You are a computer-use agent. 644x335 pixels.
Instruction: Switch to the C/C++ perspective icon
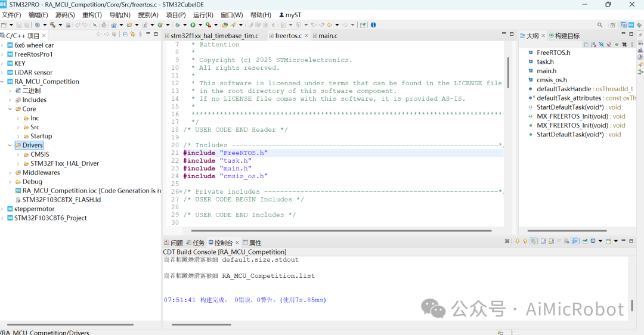pyautogui.click(x=624, y=24)
